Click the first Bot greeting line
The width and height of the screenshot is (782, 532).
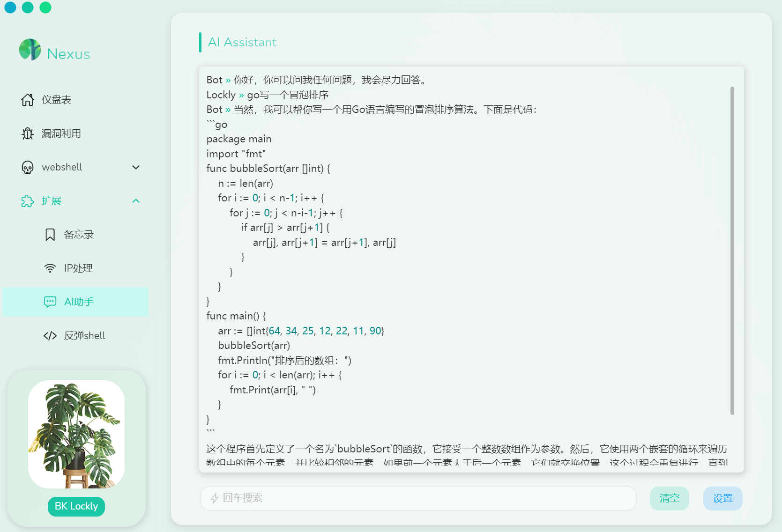click(x=318, y=80)
